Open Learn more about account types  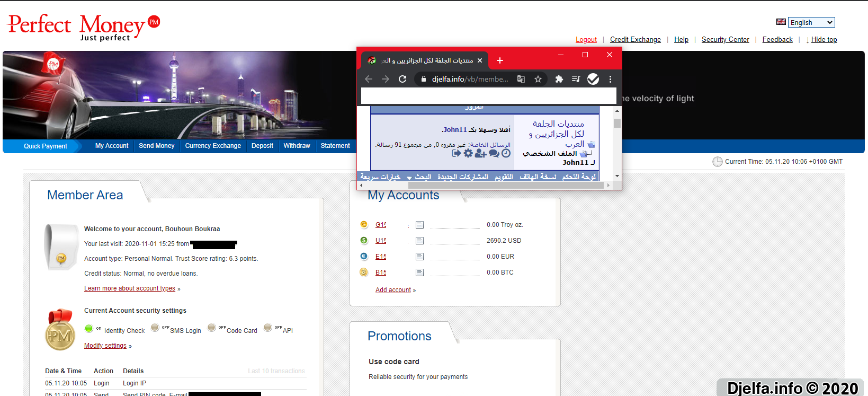click(130, 288)
